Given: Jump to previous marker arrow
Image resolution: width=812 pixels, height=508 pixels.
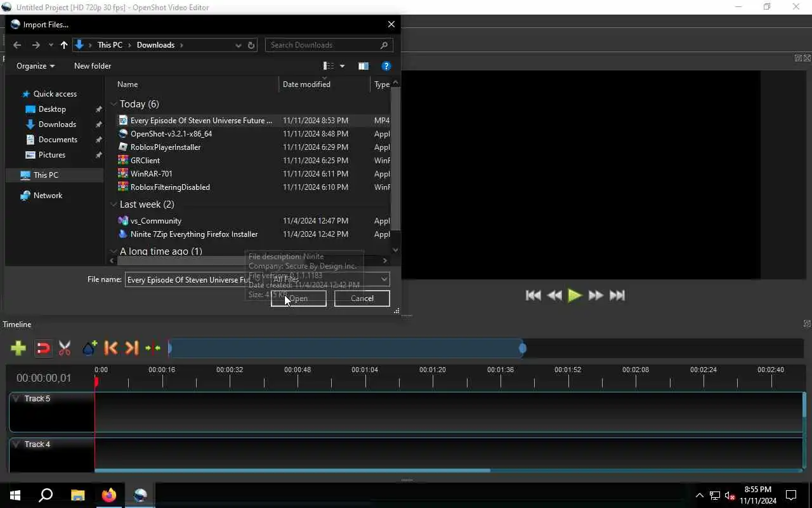Looking at the screenshot, I should (x=111, y=348).
